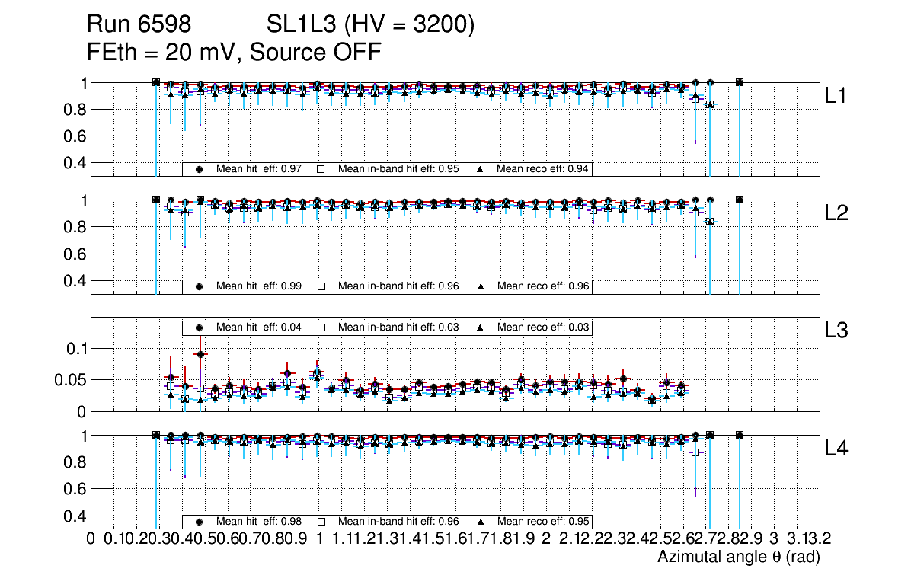Click the filled circle marker in the L3 legend
This screenshot has width=911, height=588.
(200, 328)
